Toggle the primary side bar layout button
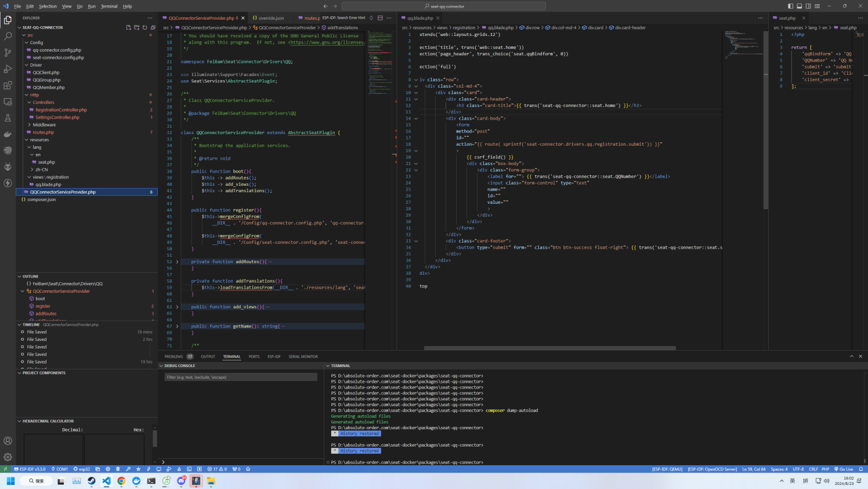The height and width of the screenshot is (489, 868). click(790, 6)
